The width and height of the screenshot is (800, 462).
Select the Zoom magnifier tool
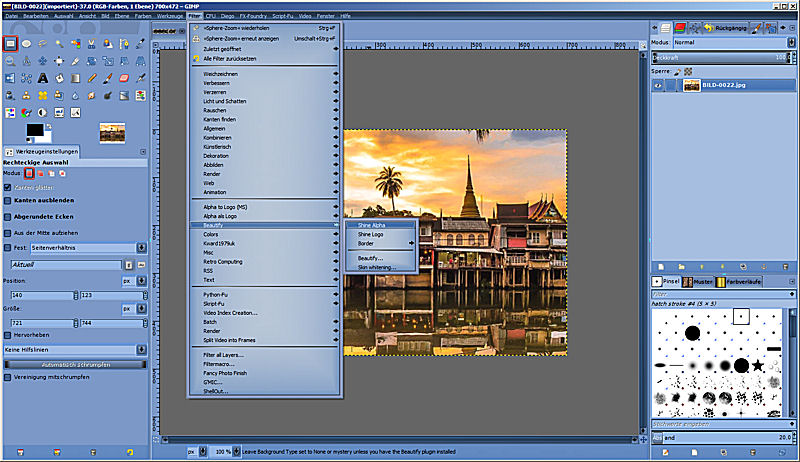10,61
